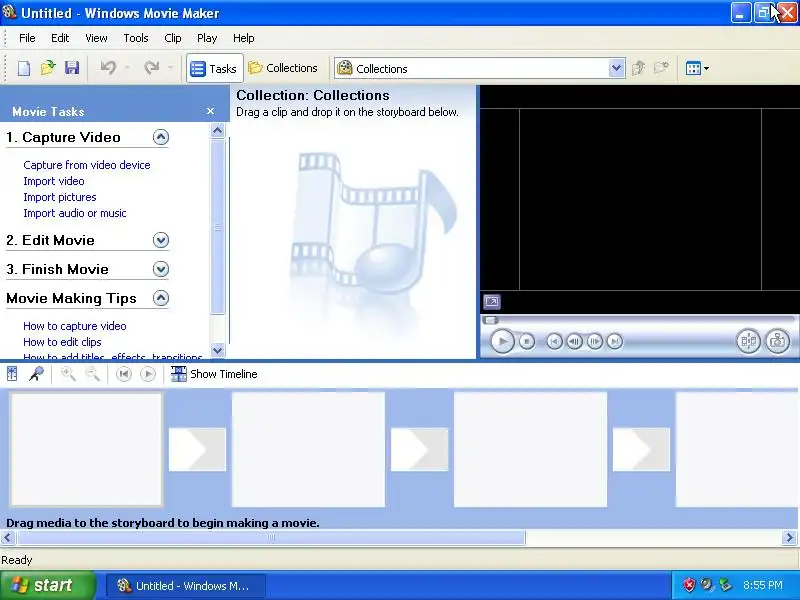
Task: Open the How to capture video tip
Action: pos(74,326)
